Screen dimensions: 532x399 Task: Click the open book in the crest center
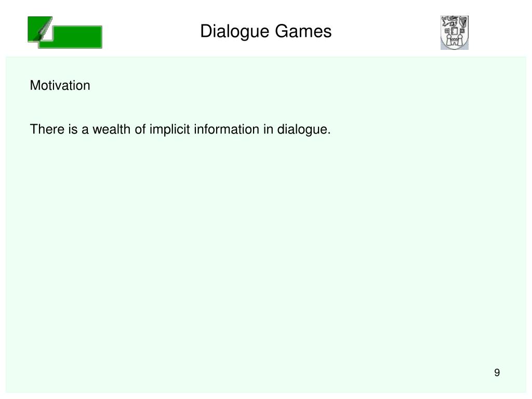pyautogui.click(x=454, y=31)
